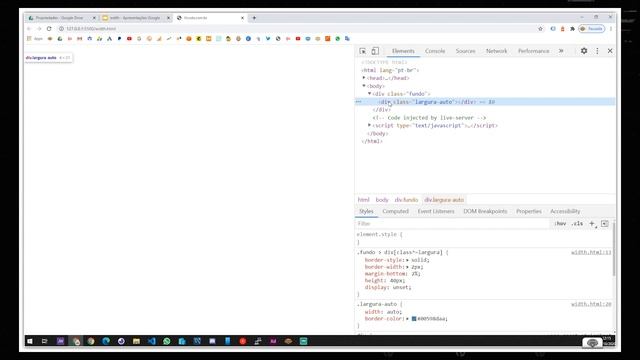Switch to the Performance tab

[533, 51]
